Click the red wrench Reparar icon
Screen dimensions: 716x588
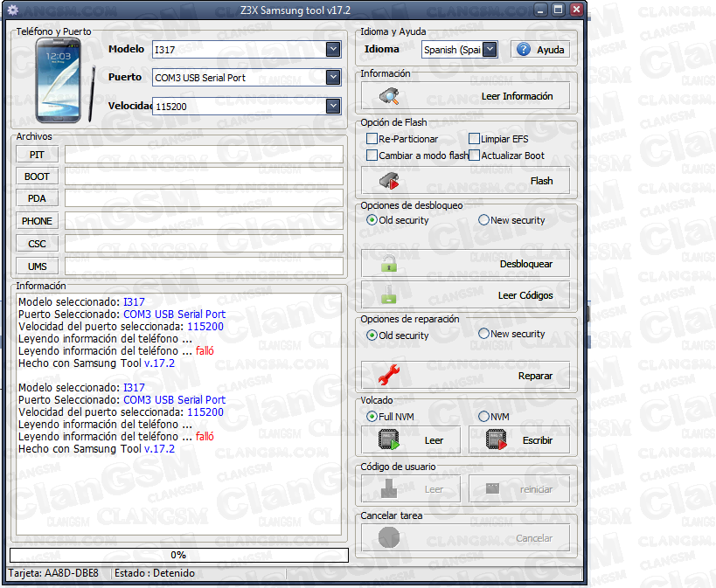[x=389, y=375]
